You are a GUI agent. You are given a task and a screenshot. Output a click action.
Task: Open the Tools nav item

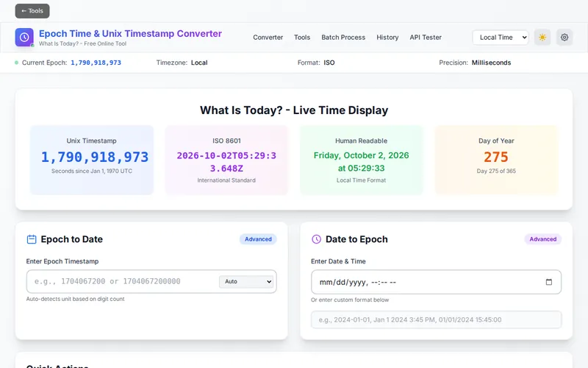tap(302, 38)
